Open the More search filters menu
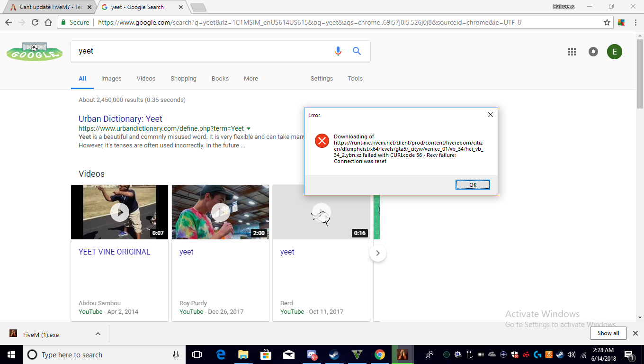 (250, 79)
